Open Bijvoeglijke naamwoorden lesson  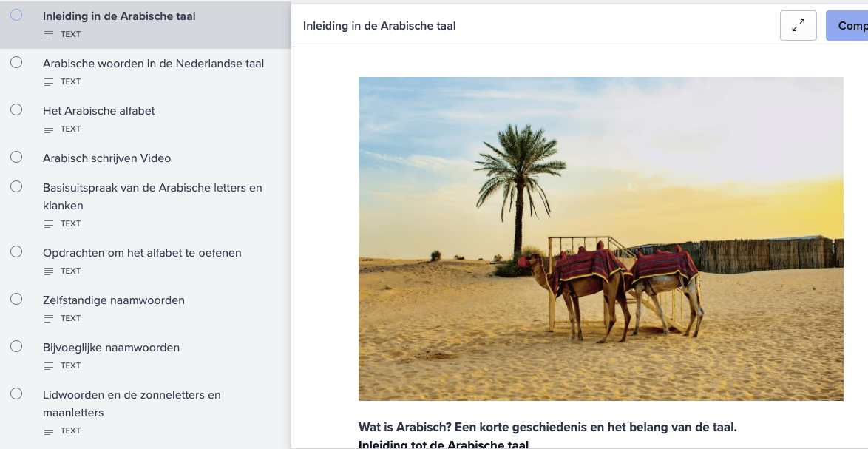111,348
